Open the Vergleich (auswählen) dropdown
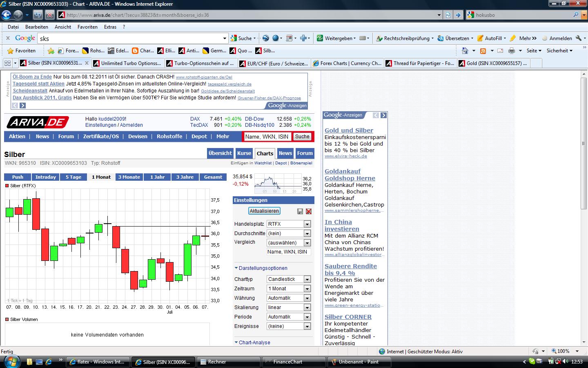The height and width of the screenshot is (368, 588). (307, 243)
